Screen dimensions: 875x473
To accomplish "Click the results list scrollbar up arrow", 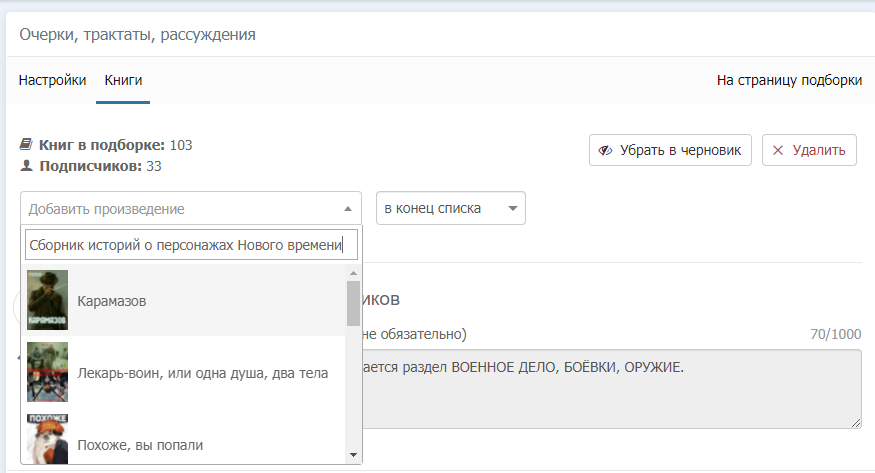I will (353, 273).
